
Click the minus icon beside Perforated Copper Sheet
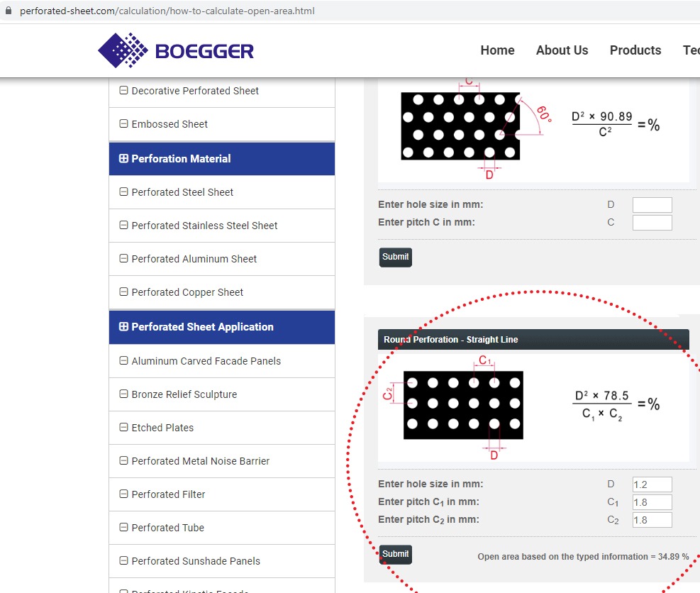(123, 292)
